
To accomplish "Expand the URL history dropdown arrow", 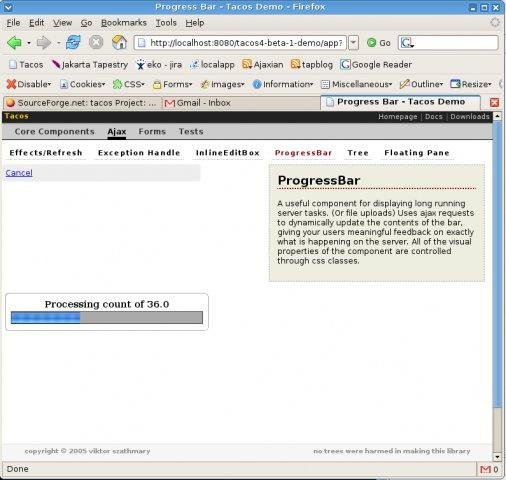I will point(353,43).
